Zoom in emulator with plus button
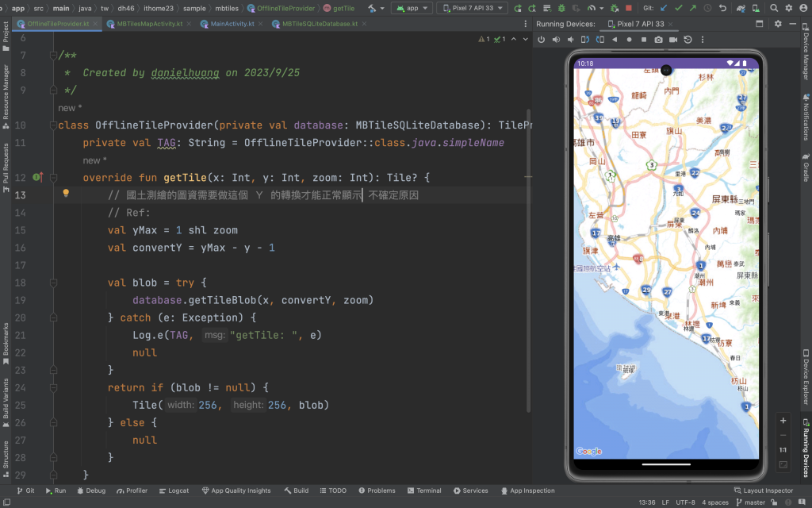The height and width of the screenshot is (508, 812). [783, 421]
